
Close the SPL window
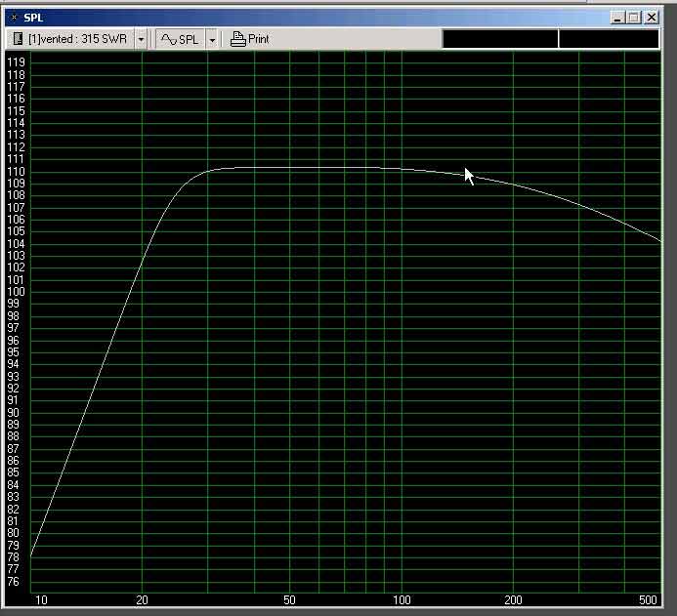[652, 18]
